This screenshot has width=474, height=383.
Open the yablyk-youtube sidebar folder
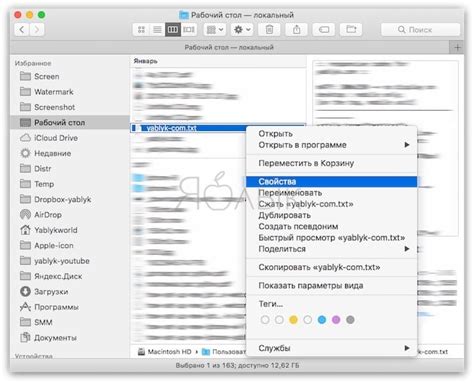tap(70, 261)
